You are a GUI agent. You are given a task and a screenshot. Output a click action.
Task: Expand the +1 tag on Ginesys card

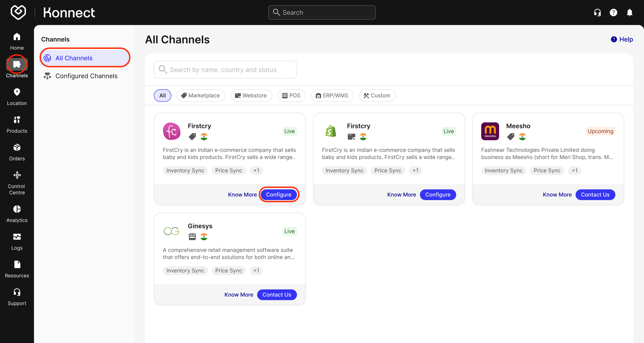click(256, 271)
